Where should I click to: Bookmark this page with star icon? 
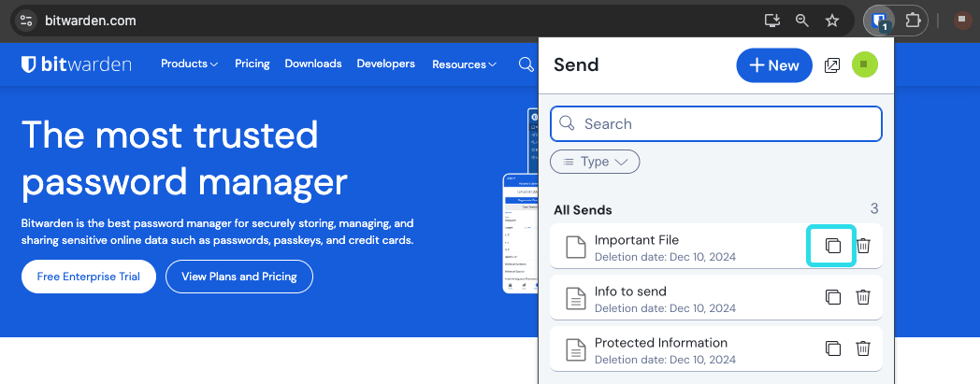832,21
